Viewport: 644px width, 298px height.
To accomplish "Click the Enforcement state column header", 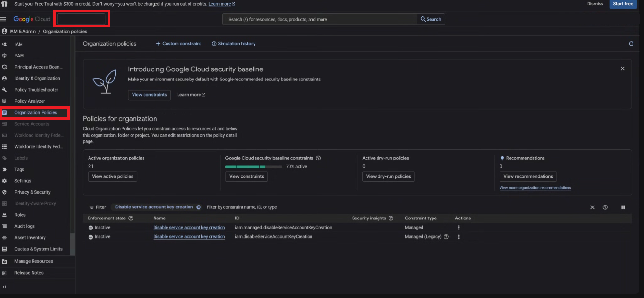I will pos(107,218).
